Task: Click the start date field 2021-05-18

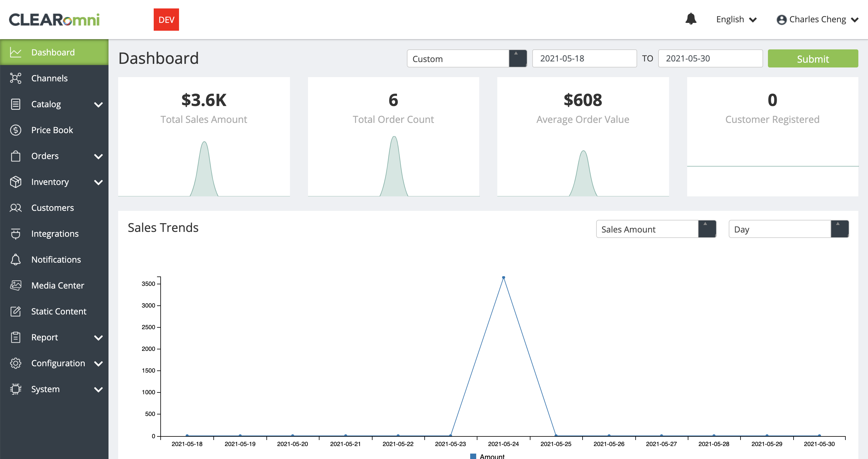Action: (584, 59)
